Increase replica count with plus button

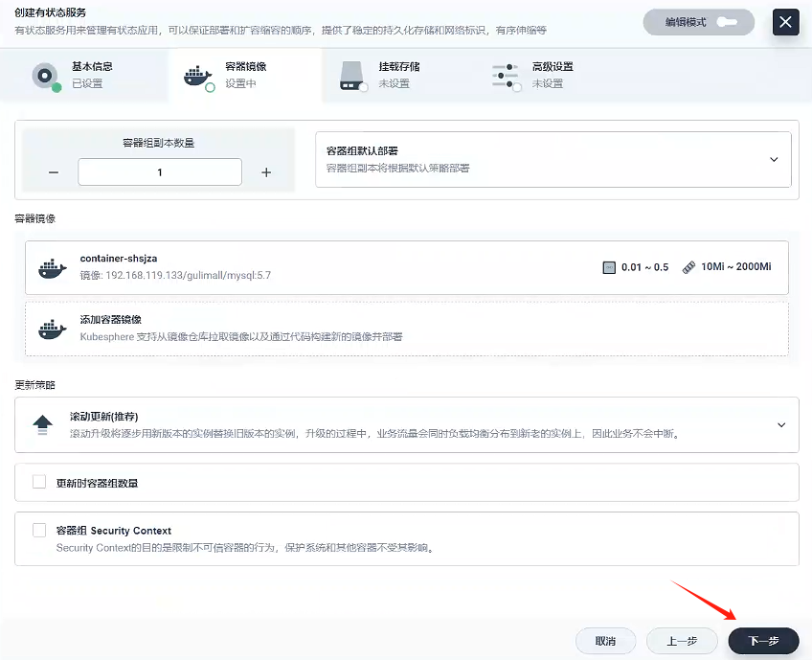pyautogui.click(x=266, y=172)
